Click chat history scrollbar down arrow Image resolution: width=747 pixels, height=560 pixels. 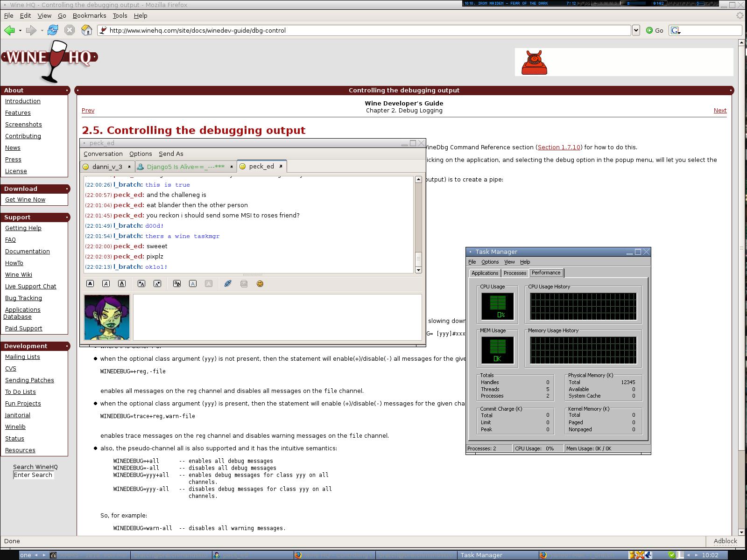[418, 270]
